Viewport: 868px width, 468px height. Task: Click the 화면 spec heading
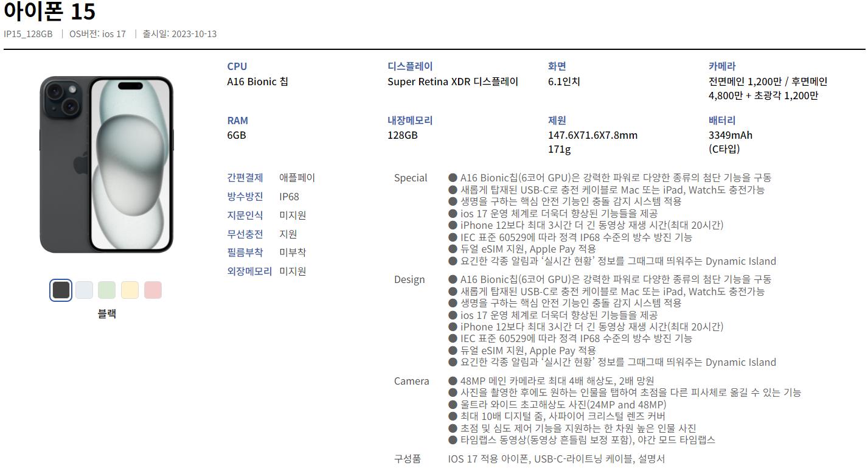coord(557,66)
